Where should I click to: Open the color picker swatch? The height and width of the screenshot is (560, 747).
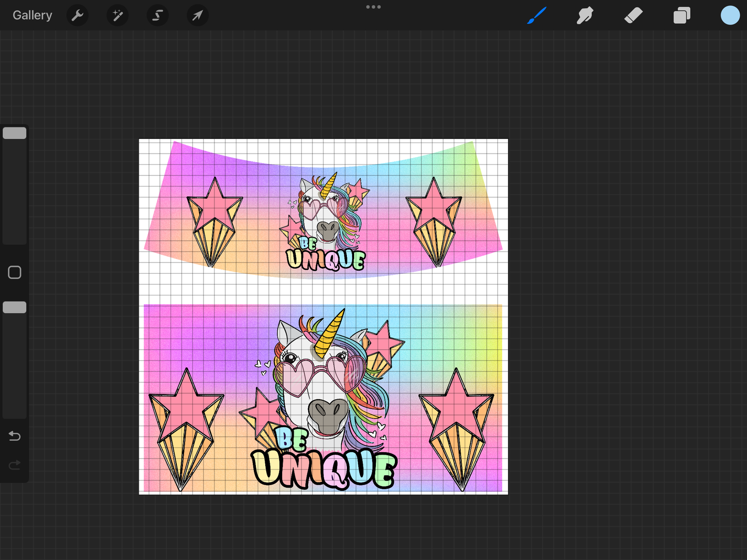[729, 15]
